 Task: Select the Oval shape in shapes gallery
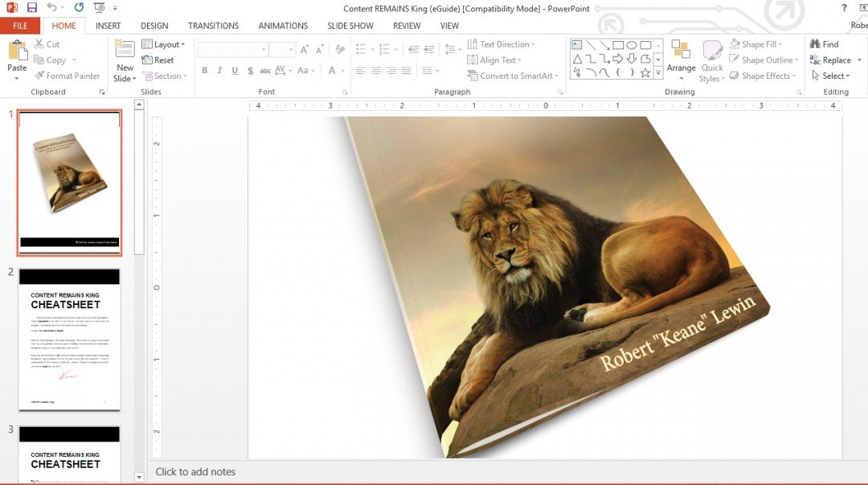click(632, 45)
